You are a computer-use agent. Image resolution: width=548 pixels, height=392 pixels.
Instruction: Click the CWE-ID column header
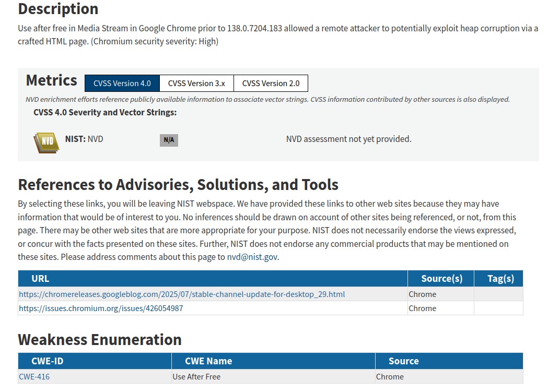click(95, 361)
